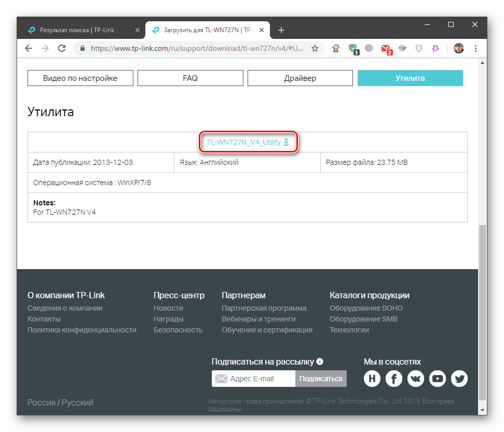The image size is (504, 432).
Task: Download TL-WN727N_V4_Utility file
Action: [x=248, y=142]
